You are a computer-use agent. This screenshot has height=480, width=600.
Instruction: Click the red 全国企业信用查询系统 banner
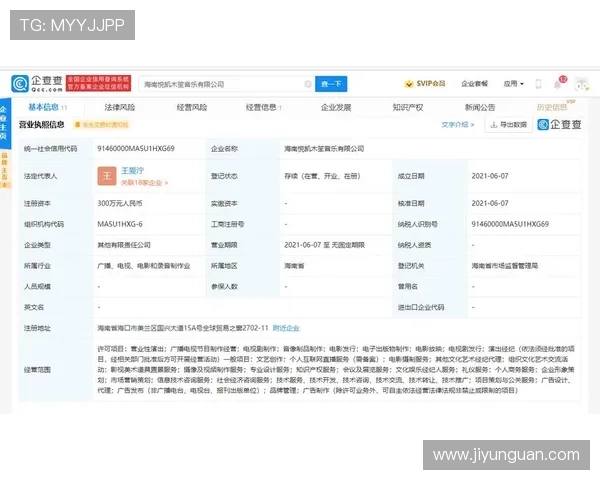pyautogui.click(x=98, y=83)
